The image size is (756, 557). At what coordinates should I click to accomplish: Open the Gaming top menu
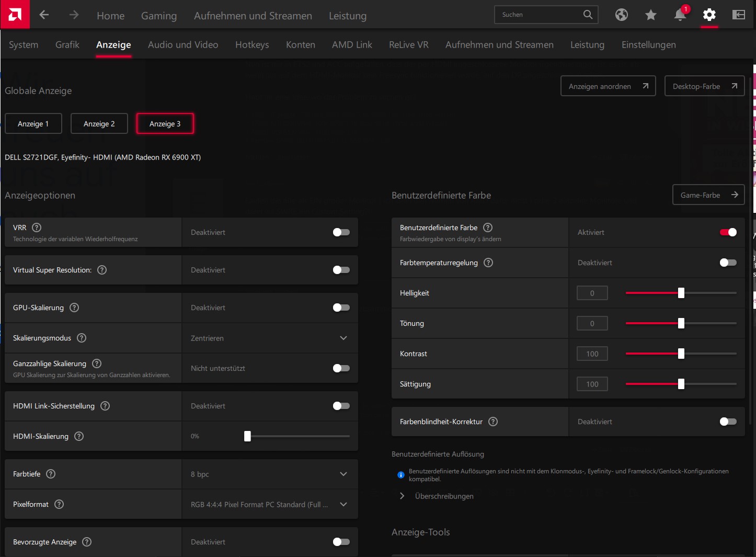(159, 16)
